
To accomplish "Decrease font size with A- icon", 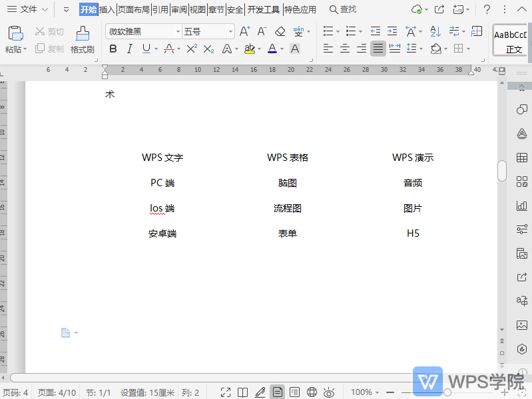I will [x=262, y=31].
